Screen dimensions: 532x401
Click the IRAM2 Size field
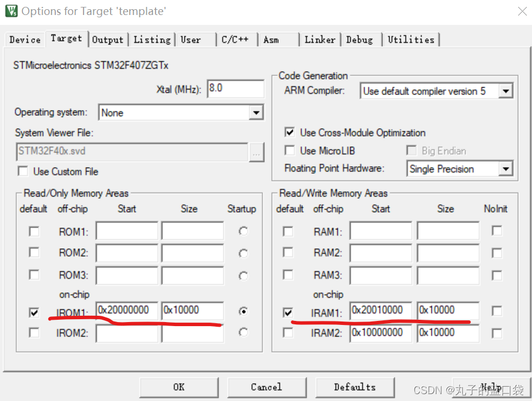point(448,333)
